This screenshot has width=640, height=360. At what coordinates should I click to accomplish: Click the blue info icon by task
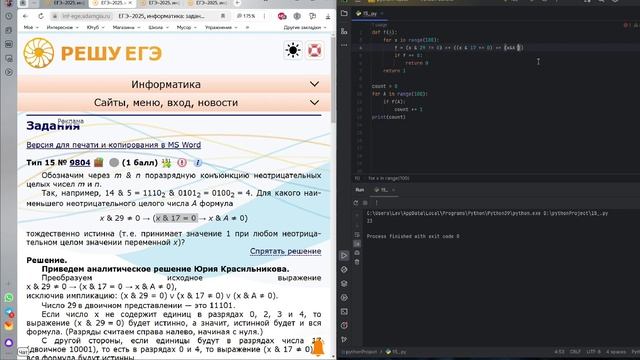(x=198, y=162)
